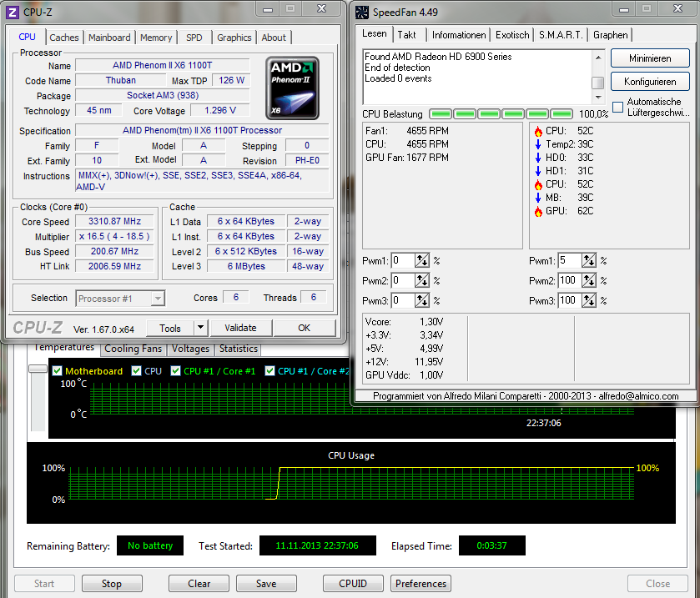Click the Clear button
Screen dimensions: 700x598
click(199, 584)
